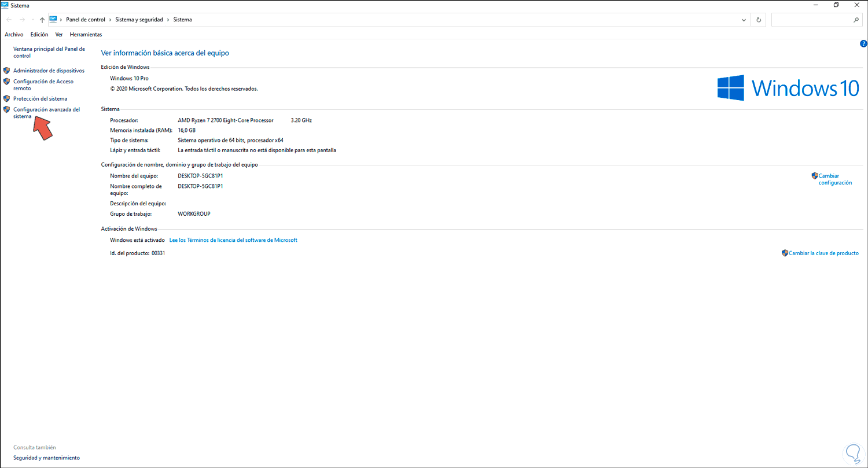The image size is (868, 468).
Task: Open Ventana principal del Panel de control
Action: click(49, 53)
